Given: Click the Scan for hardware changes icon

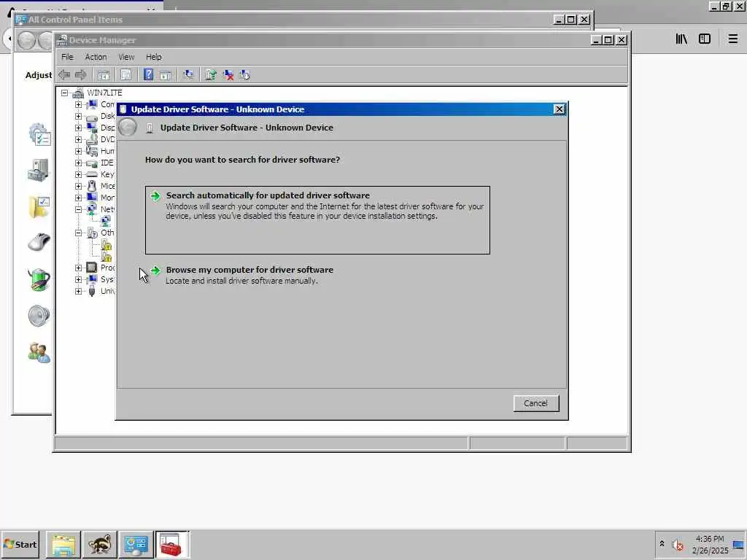Looking at the screenshot, I should [x=188, y=75].
